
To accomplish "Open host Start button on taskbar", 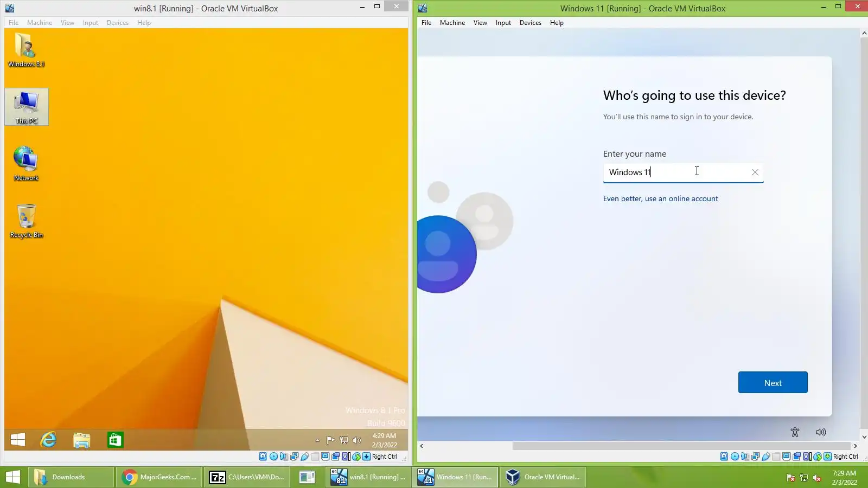I will (x=13, y=477).
